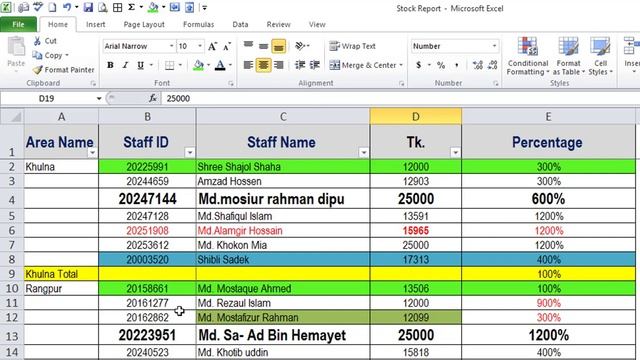Open the Font group dialog launcher
This screenshot has width=640, height=360.
(231, 83)
